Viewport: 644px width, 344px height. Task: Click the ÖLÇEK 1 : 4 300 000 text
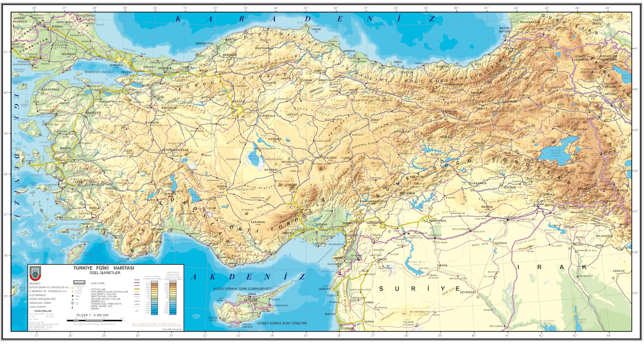tap(93, 315)
